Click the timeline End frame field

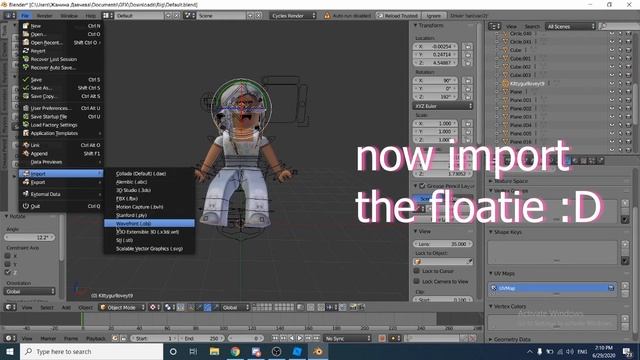(x=202, y=338)
